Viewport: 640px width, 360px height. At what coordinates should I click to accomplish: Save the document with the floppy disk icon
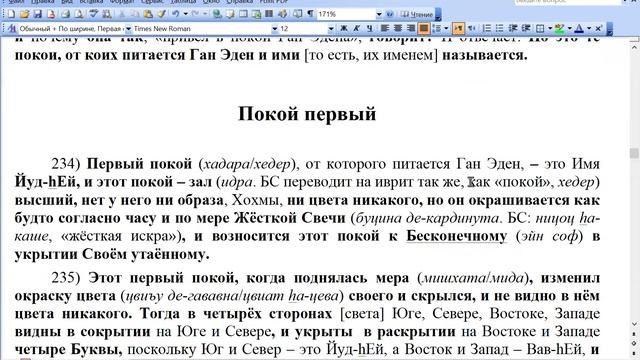38,14
